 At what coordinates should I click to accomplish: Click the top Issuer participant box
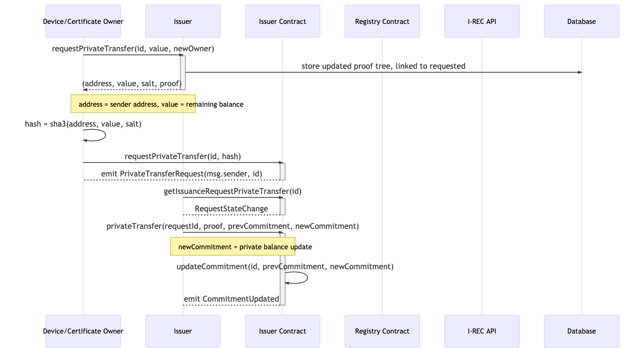point(183,21)
